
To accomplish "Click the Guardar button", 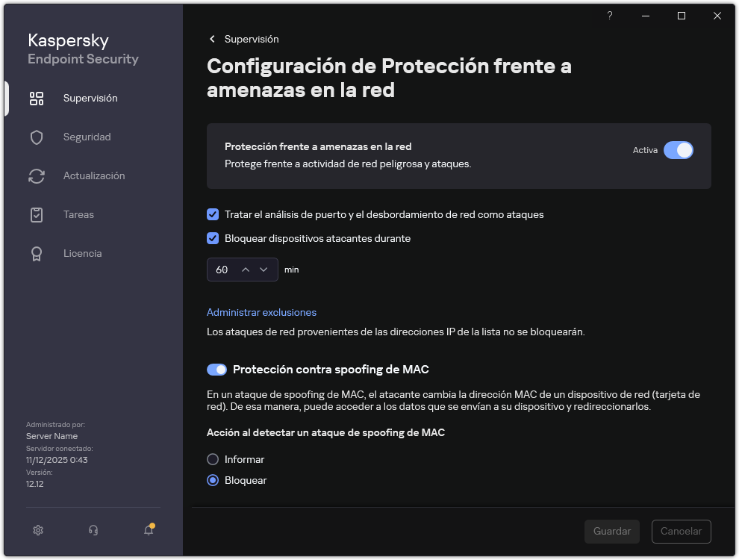I will (x=611, y=531).
